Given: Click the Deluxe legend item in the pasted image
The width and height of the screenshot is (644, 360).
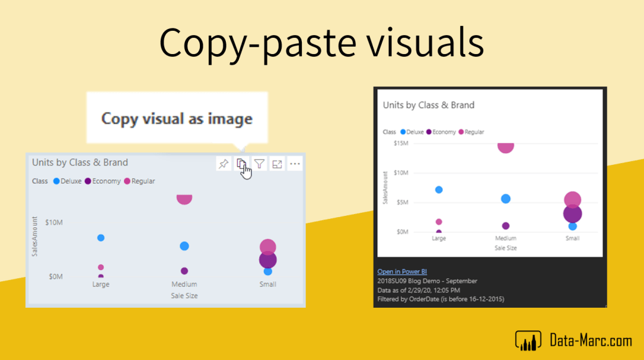Looking at the screenshot, I should (x=411, y=132).
